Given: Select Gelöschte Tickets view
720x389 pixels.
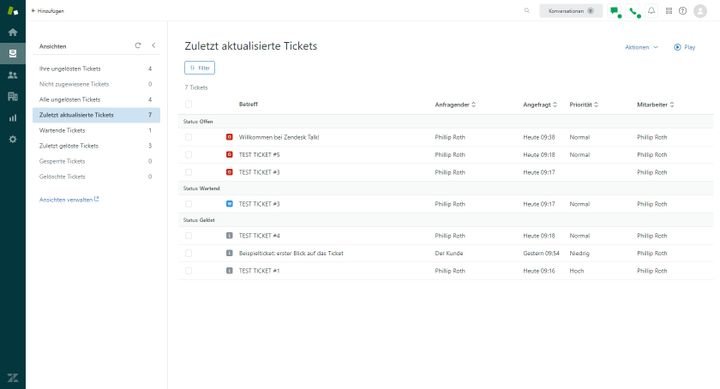Looking at the screenshot, I should (x=96, y=176).
